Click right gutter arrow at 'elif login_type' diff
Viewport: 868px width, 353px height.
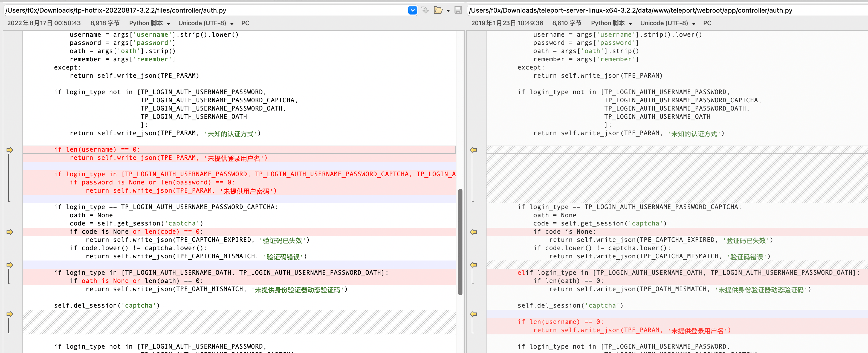pos(473,265)
